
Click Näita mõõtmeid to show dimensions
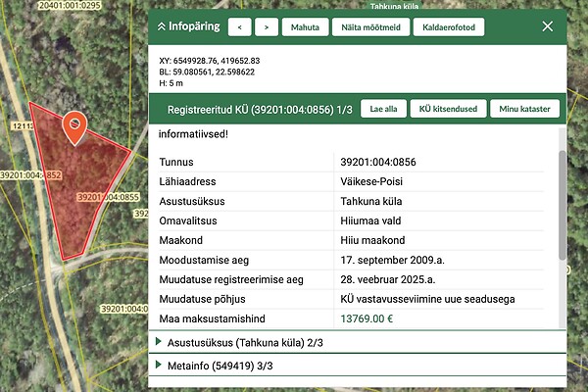[370, 27]
